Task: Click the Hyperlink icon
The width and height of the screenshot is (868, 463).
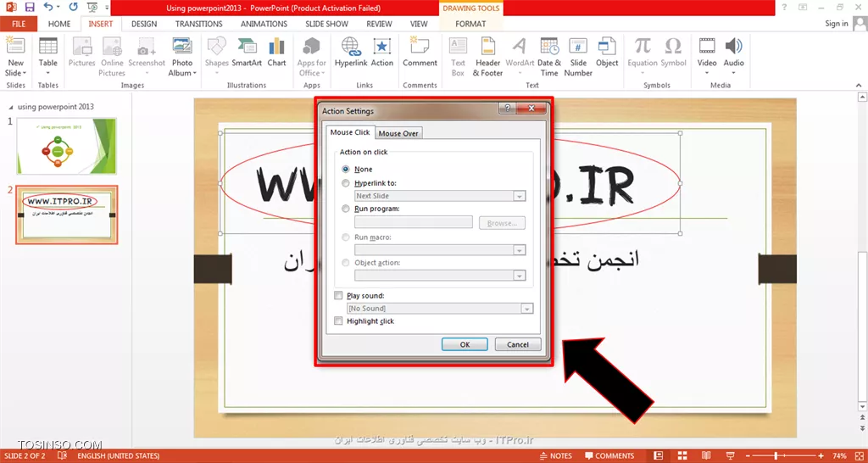Action: coord(351,47)
